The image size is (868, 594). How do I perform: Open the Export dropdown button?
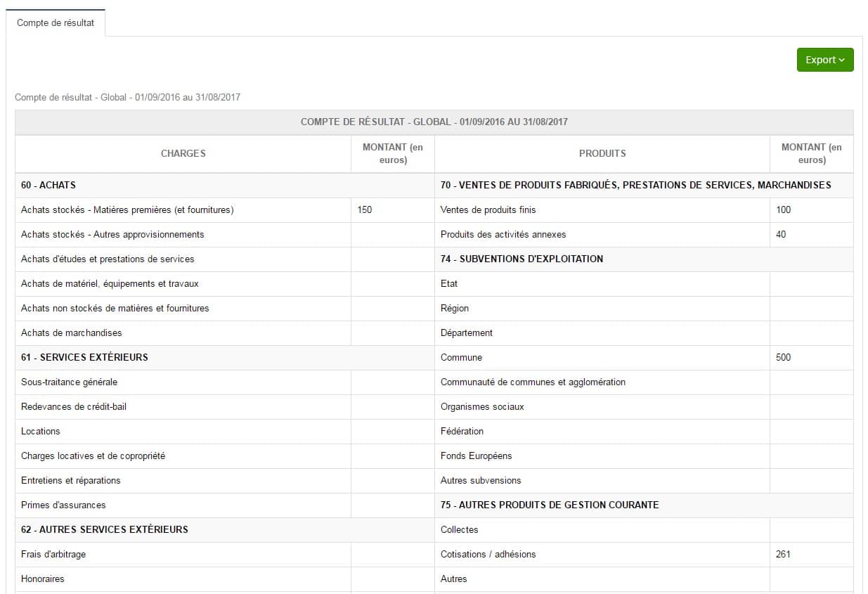(x=825, y=60)
